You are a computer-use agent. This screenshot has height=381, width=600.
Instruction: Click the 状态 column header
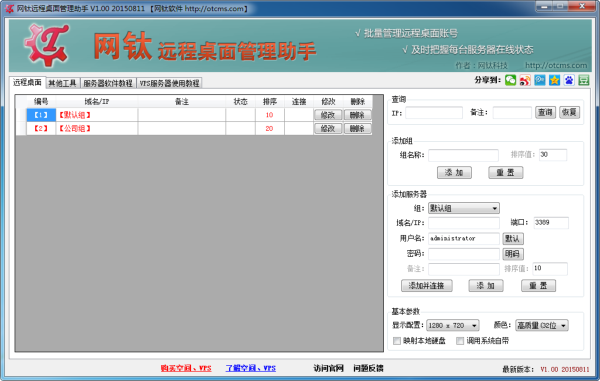point(241,101)
